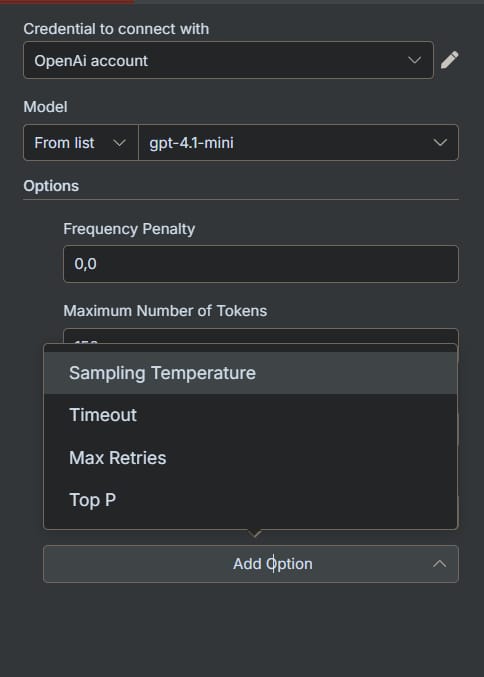Open the OpenAi account credential dropdown
Image resolution: width=484 pixels, height=677 pixels.
click(228, 60)
